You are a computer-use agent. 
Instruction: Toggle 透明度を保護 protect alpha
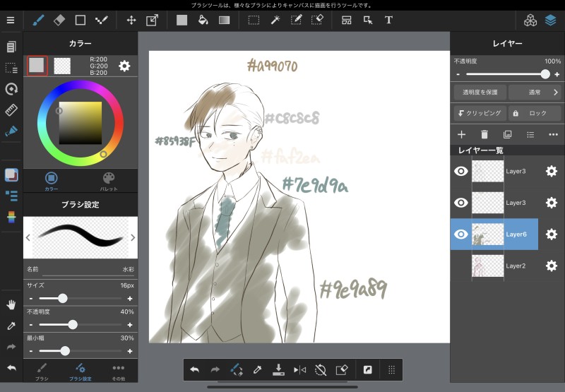(x=480, y=93)
